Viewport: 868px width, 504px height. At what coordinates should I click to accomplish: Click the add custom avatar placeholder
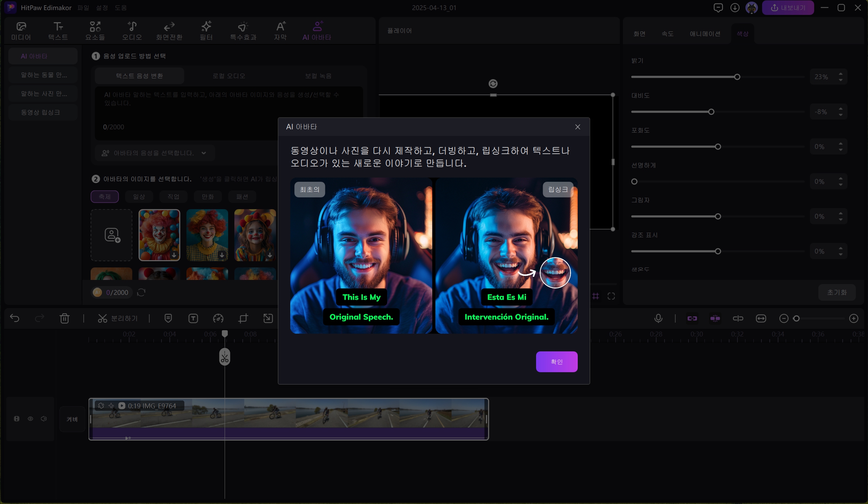(x=111, y=235)
